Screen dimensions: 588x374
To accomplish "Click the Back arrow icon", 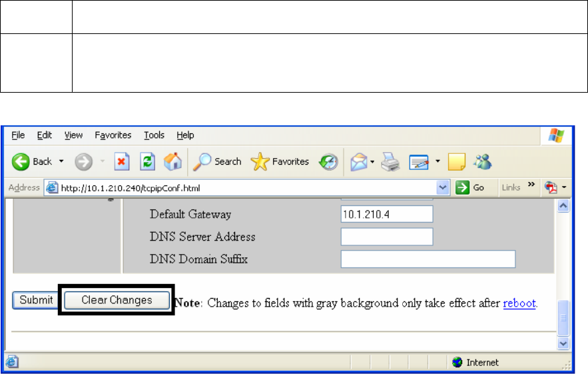I will pos(21,162).
